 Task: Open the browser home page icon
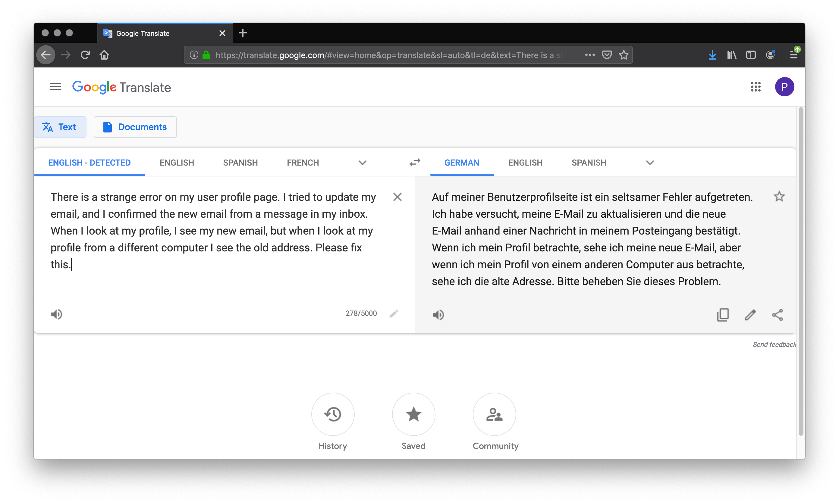(104, 55)
